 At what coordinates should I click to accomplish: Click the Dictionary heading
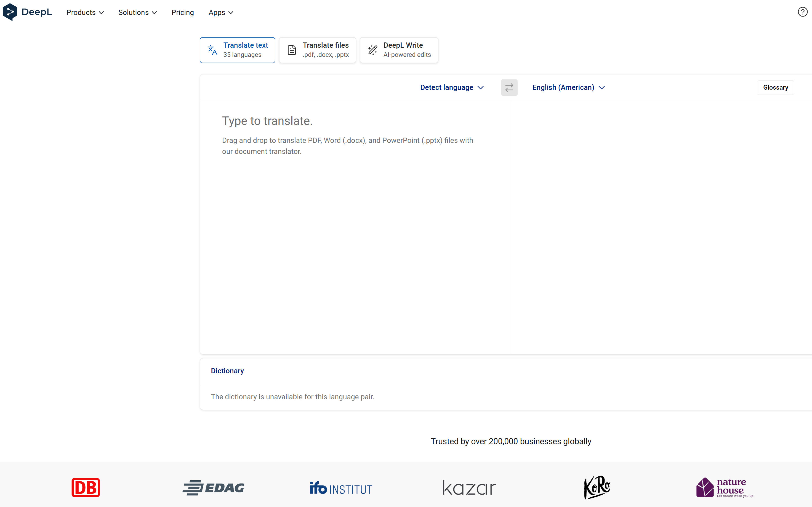(227, 371)
